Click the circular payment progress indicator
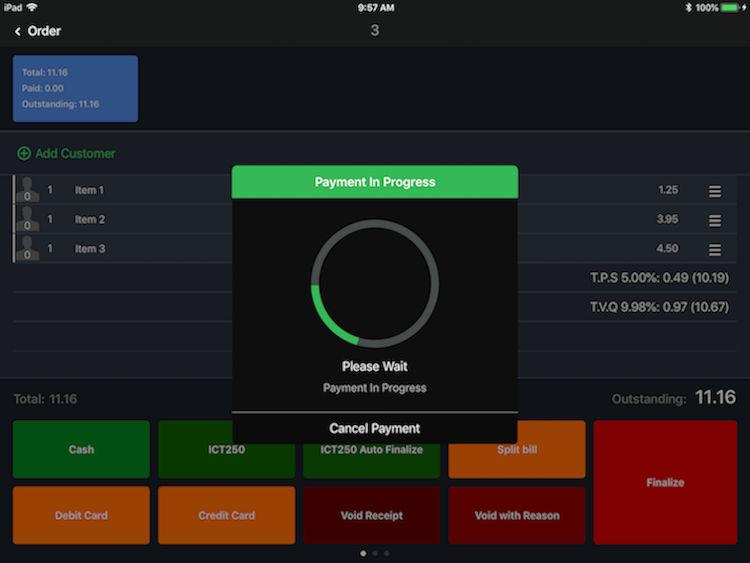The height and width of the screenshot is (563, 750). point(375,283)
